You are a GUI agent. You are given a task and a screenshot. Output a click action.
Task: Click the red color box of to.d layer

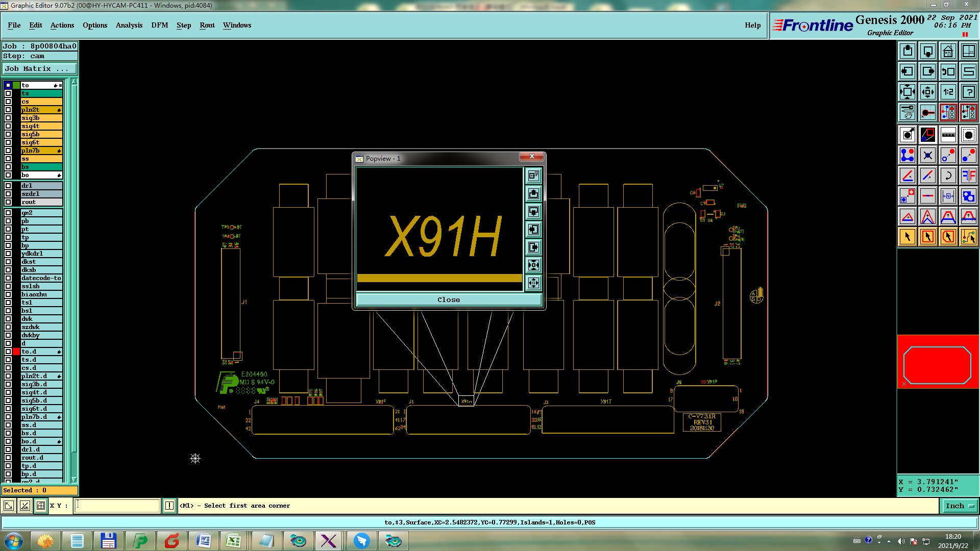(16, 352)
